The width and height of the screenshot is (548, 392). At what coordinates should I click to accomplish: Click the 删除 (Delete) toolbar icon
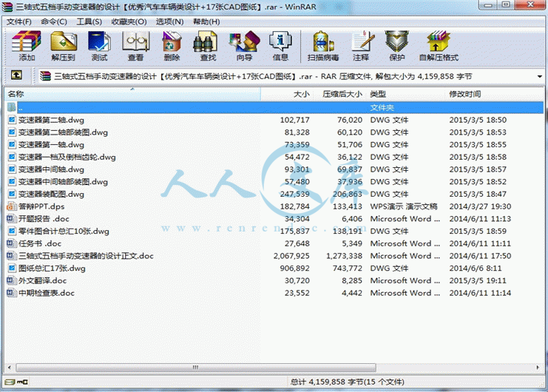click(172, 41)
